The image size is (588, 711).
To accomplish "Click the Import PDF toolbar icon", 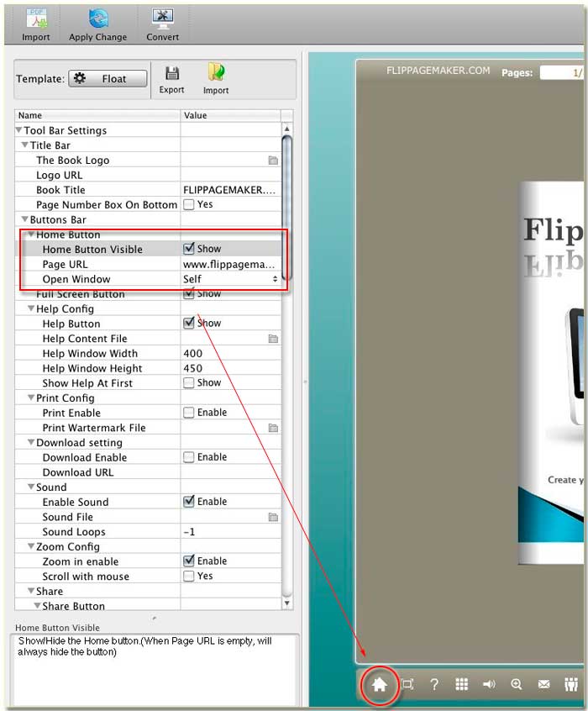I will [36, 19].
